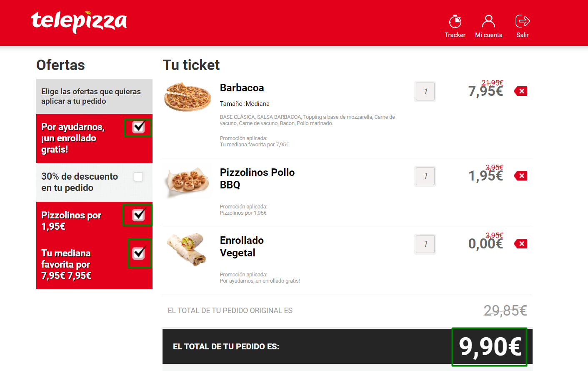
Task: Click the Mi cuenta profile icon
Action: click(x=488, y=20)
